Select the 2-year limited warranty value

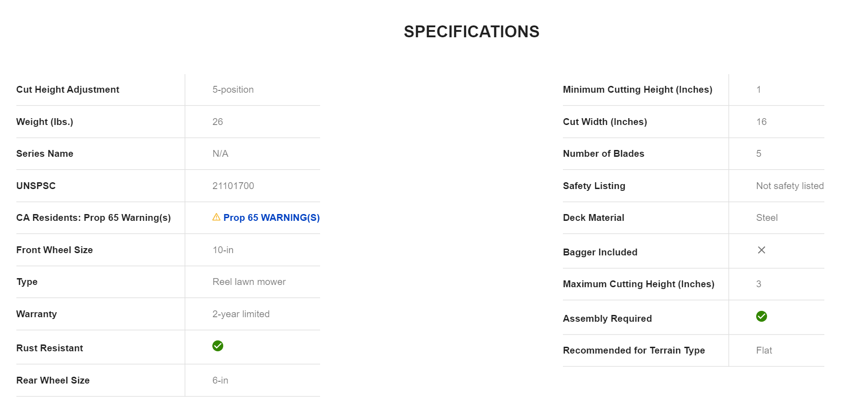pyautogui.click(x=241, y=314)
